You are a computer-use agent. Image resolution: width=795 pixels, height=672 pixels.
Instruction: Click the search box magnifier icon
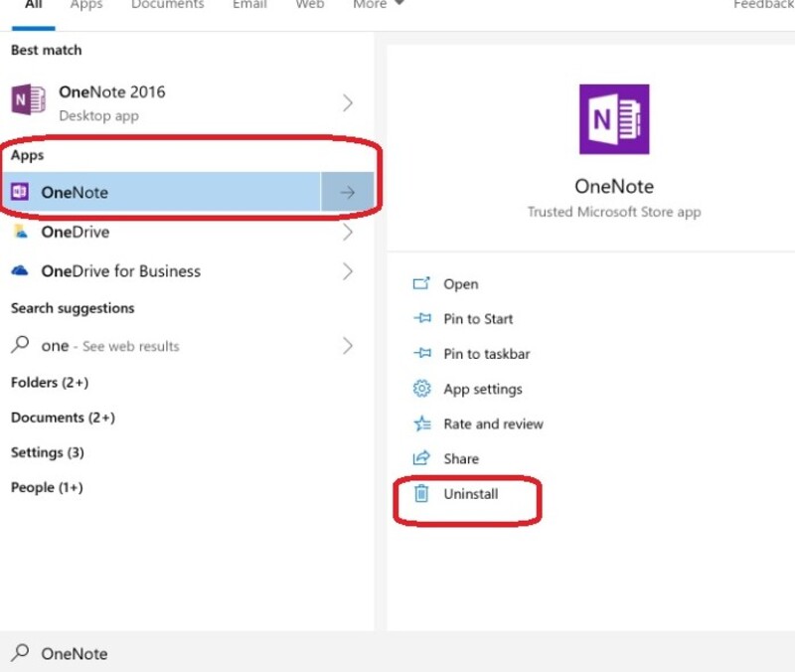click(20, 652)
